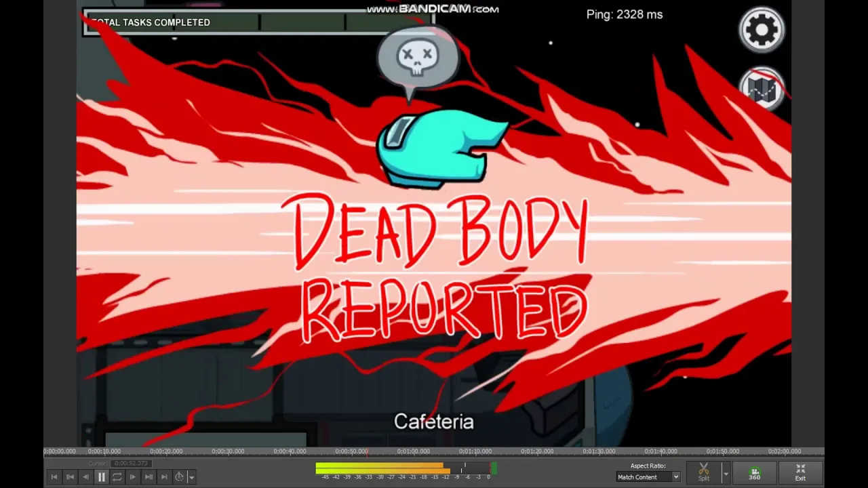Expand the playback speed dropdown arrow

[192, 477]
